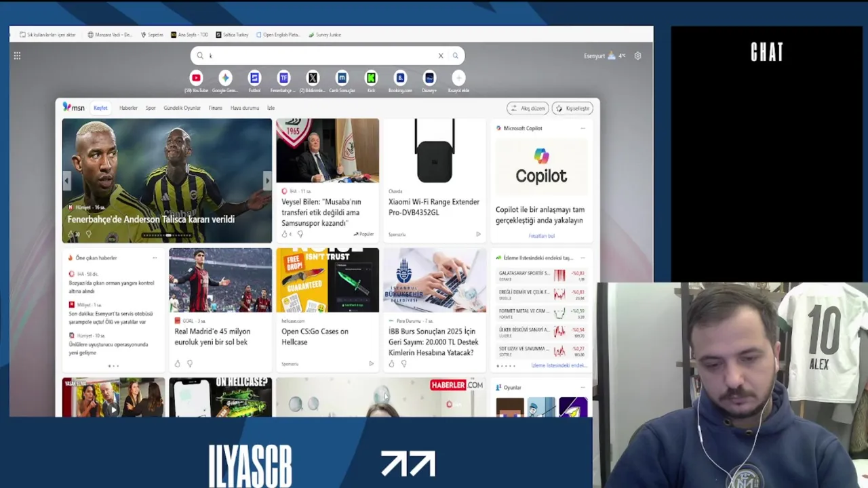
Task: Open Survey Junkie bookmark
Action: [325, 35]
